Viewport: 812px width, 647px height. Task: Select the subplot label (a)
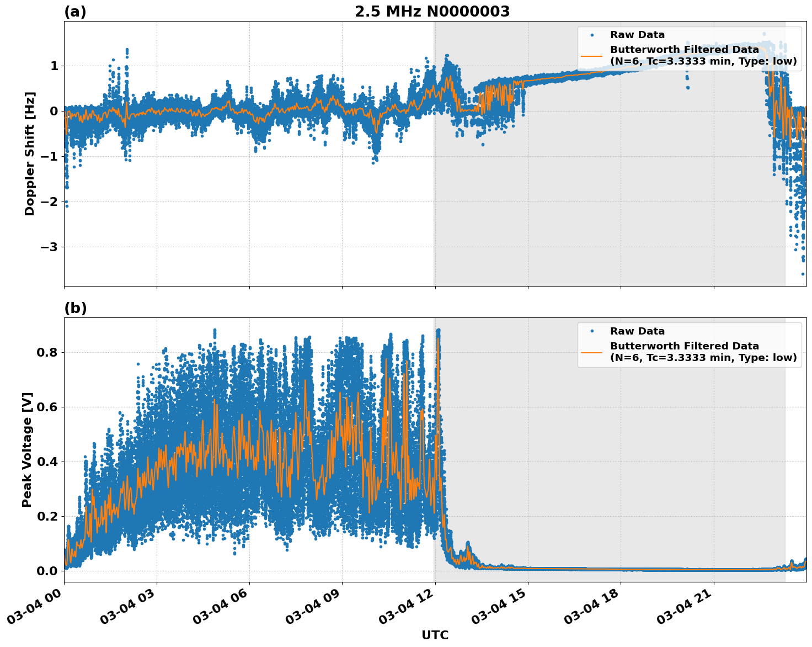[76, 10]
